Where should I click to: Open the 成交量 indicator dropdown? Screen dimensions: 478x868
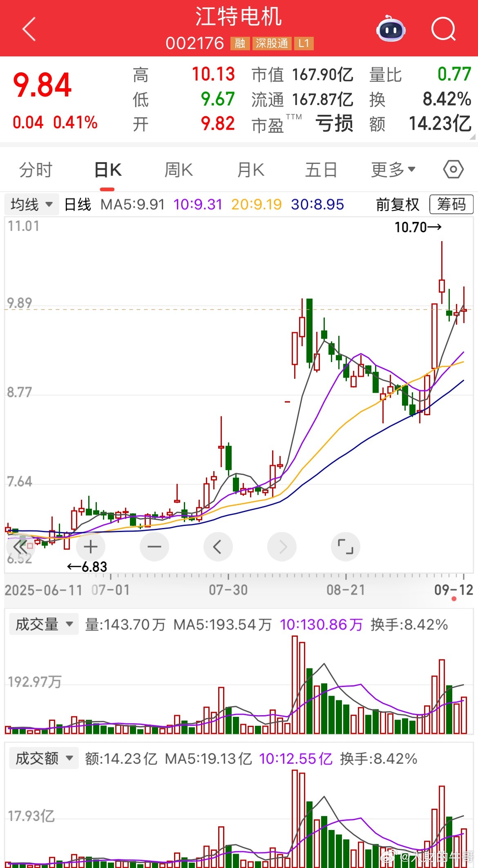coord(44,624)
